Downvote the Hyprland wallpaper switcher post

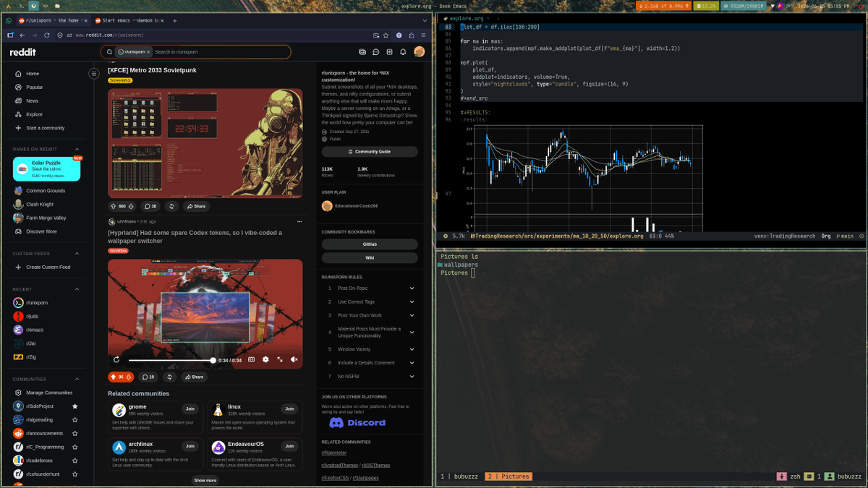(x=129, y=377)
